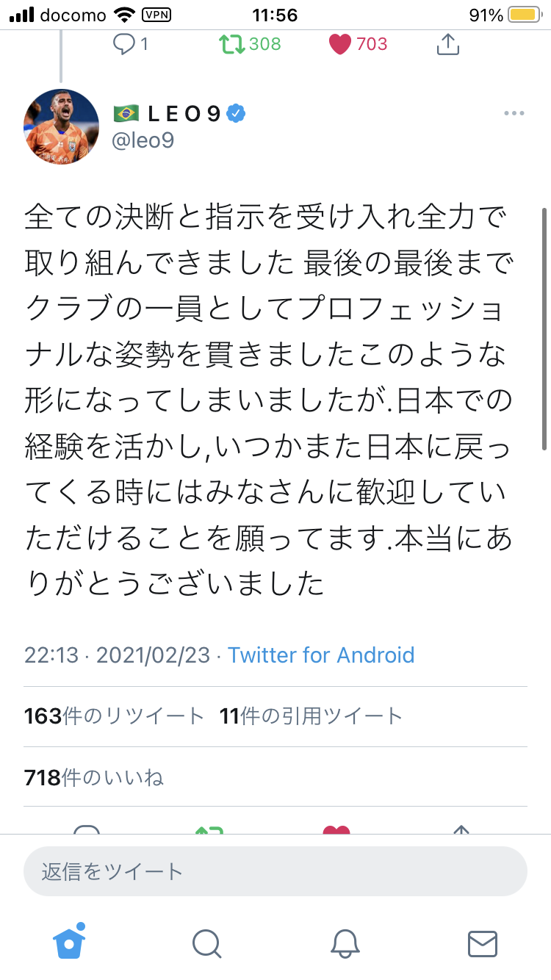This screenshot has height=980, width=551.
Task: Tap the 返信をツイート reply field
Action: (275, 871)
